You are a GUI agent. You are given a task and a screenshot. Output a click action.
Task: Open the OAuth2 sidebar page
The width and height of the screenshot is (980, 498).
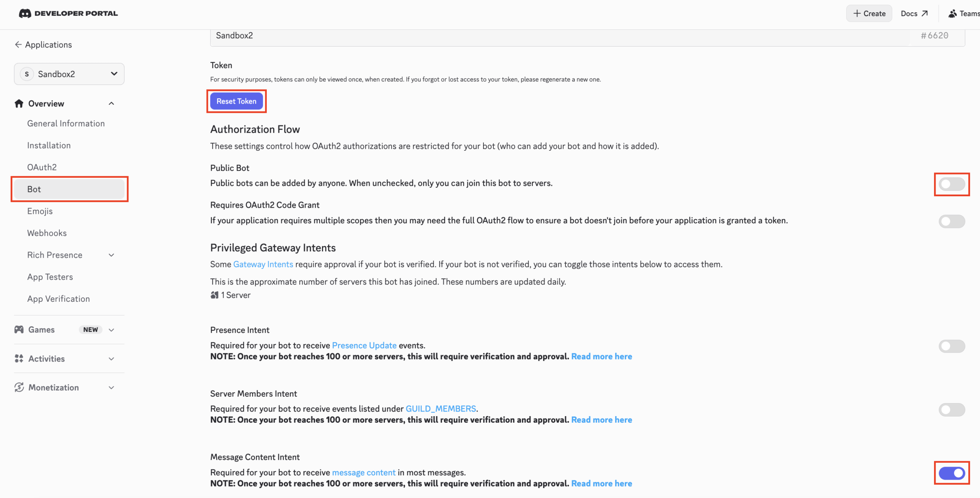click(42, 167)
